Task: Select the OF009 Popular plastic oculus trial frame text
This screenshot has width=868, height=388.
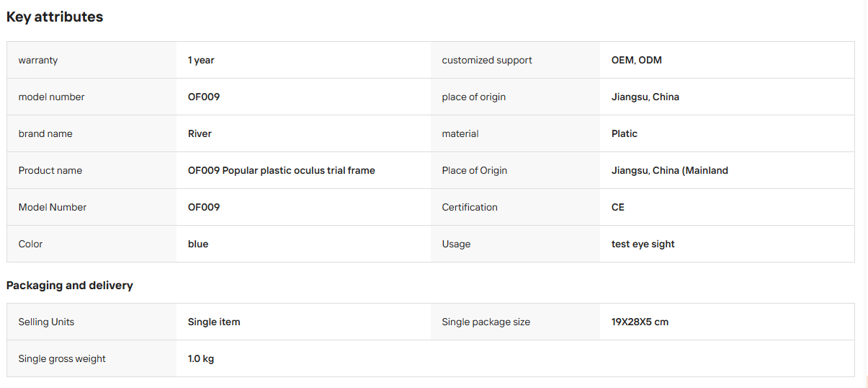Action: pyautogui.click(x=282, y=170)
